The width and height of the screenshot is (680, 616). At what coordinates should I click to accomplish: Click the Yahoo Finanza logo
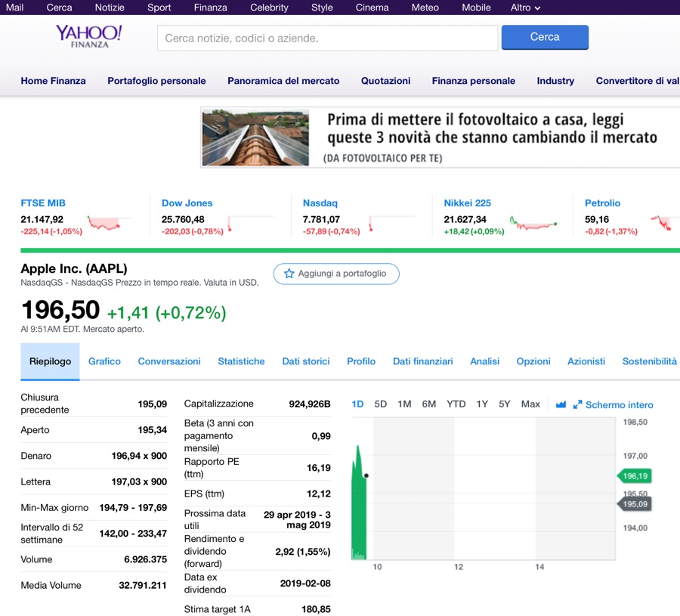coord(89,36)
